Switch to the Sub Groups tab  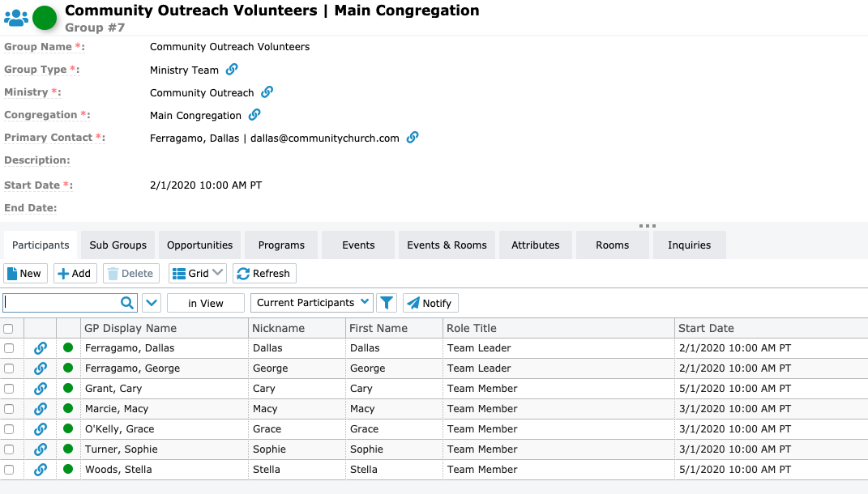119,245
